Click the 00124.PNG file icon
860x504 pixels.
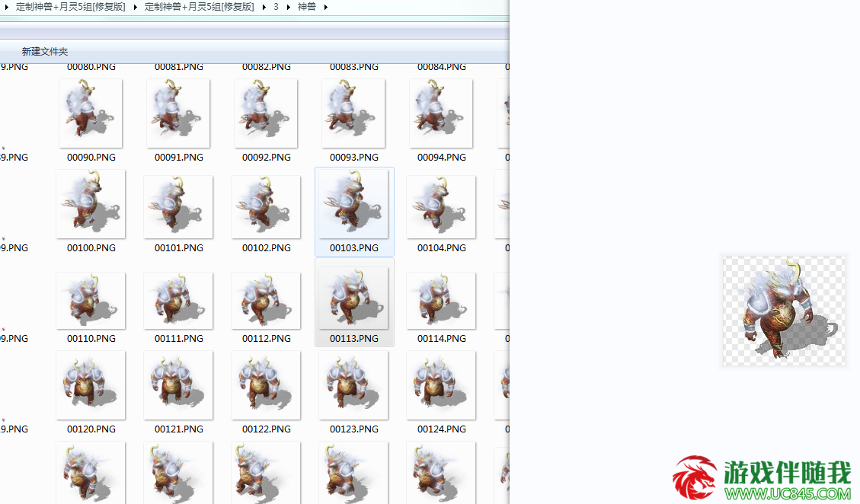[x=441, y=385]
